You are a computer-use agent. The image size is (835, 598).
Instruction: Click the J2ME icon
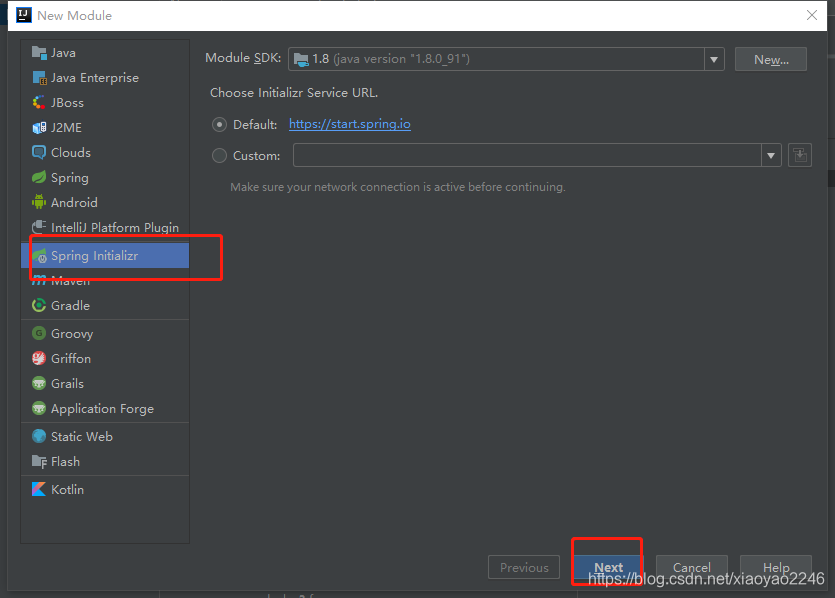39,128
